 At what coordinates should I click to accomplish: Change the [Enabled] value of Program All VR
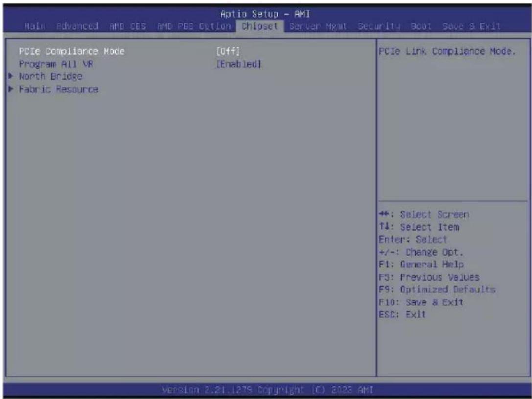click(239, 64)
